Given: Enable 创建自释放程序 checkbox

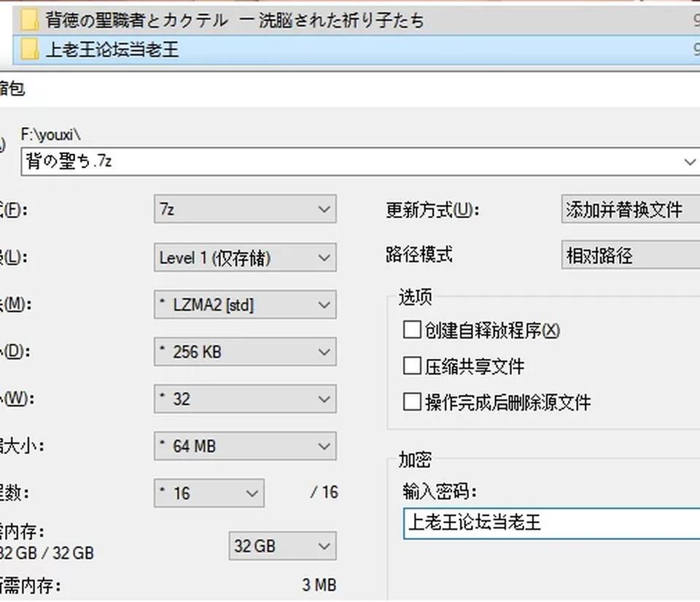Looking at the screenshot, I should tap(411, 330).
